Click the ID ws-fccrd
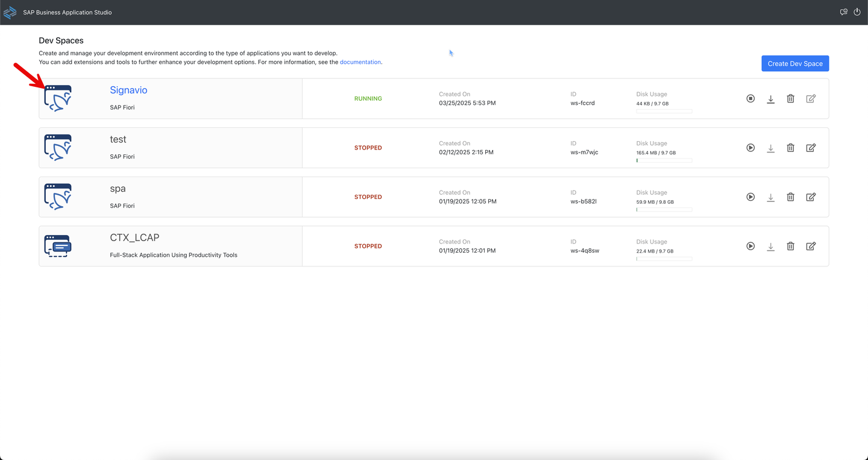Viewport: 868px width, 460px height. click(x=583, y=103)
